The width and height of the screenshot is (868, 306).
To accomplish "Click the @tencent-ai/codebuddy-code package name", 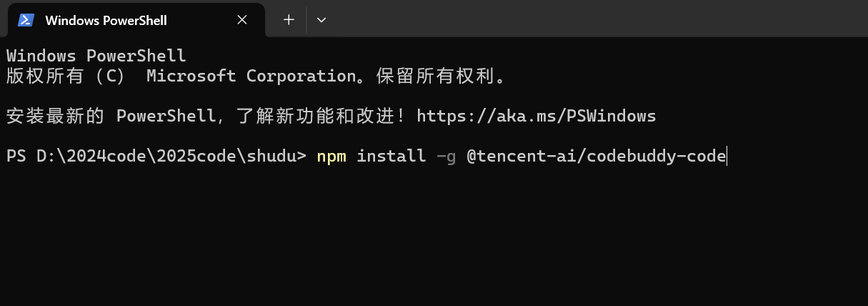I will pos(596,155).
